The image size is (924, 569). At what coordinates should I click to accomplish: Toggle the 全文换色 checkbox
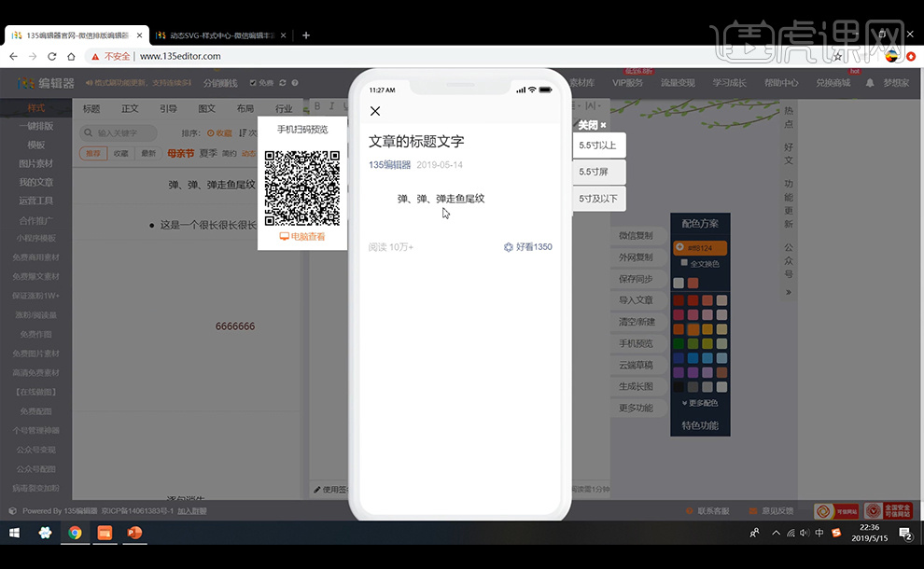click(x=684, y=263)
